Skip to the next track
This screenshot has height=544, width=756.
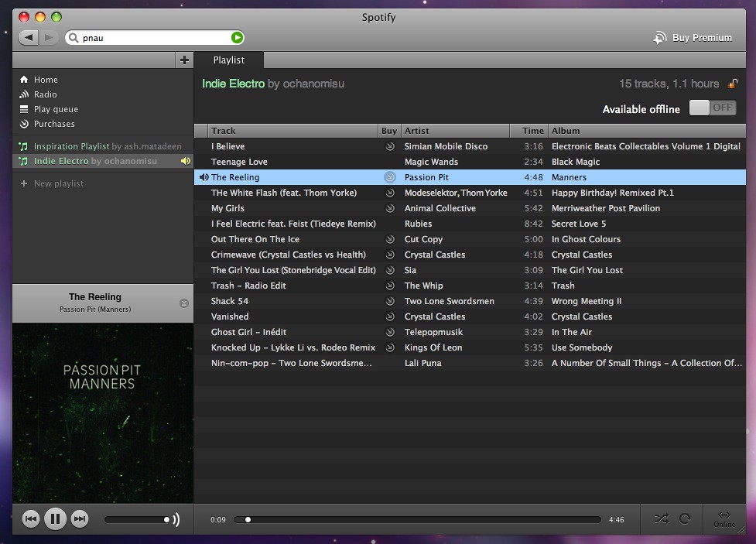(80, 519)
